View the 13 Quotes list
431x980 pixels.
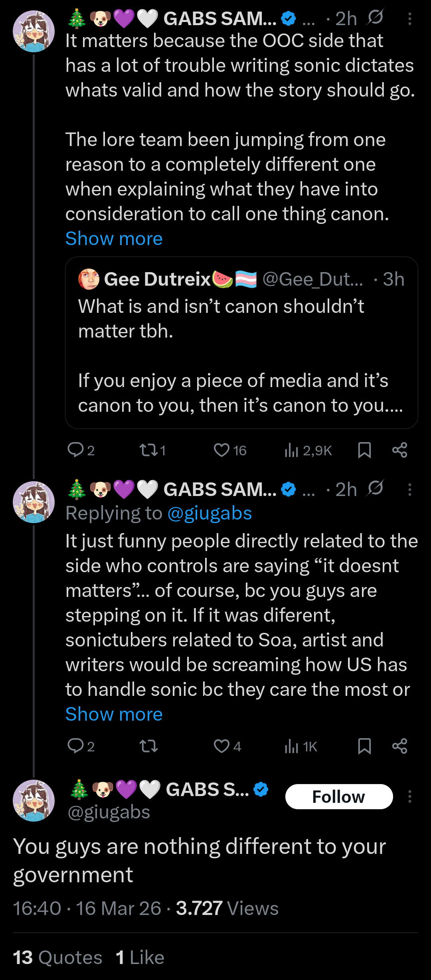(57, 958)
